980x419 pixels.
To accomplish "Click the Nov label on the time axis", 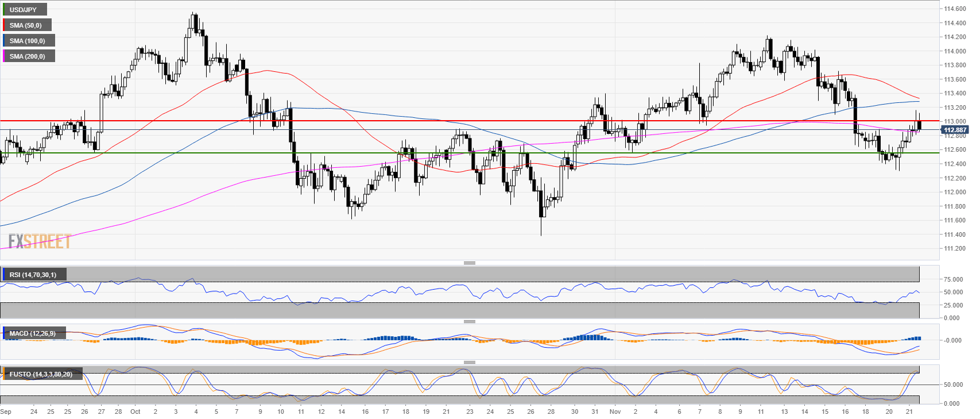I will [x=615, y=412].
